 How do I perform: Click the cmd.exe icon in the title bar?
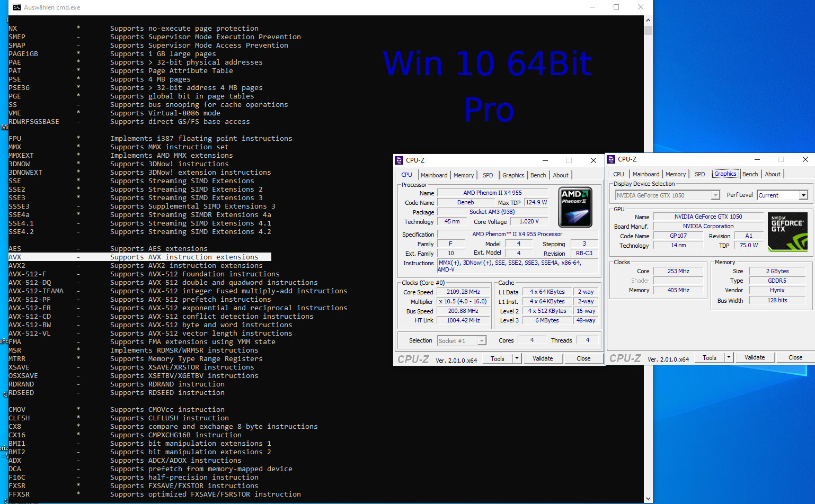pos(17,7)
